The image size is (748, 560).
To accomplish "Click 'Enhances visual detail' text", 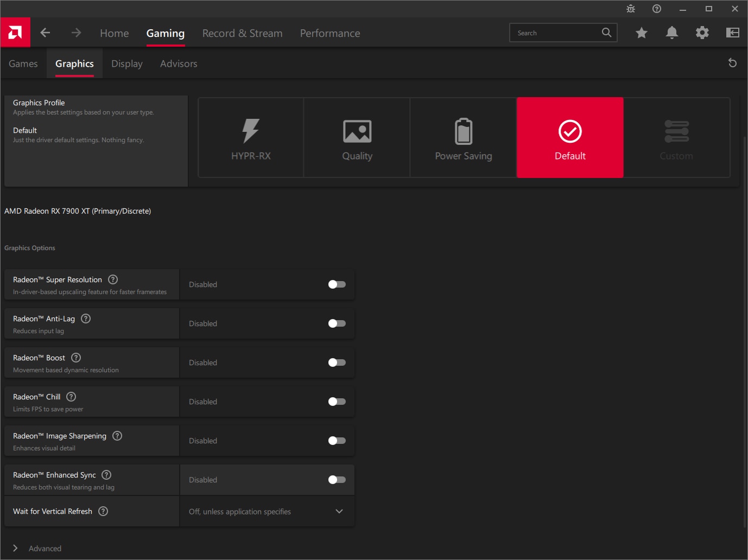I will point(44,448).
